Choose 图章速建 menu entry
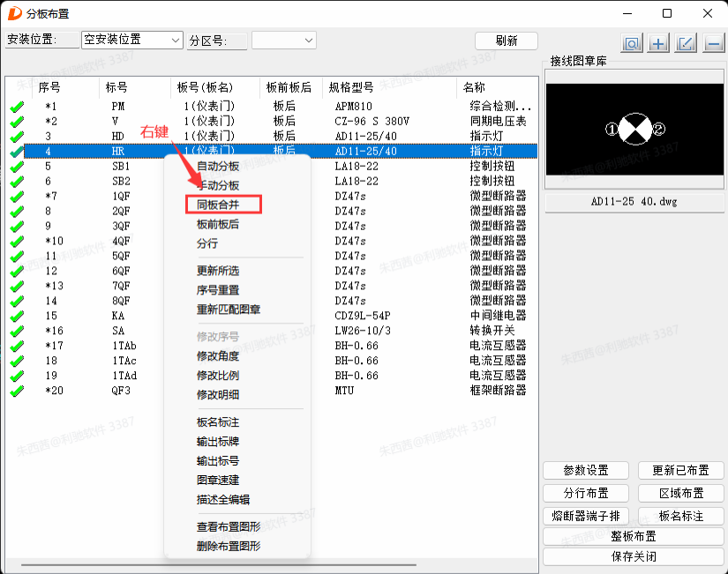 [218, 480]
